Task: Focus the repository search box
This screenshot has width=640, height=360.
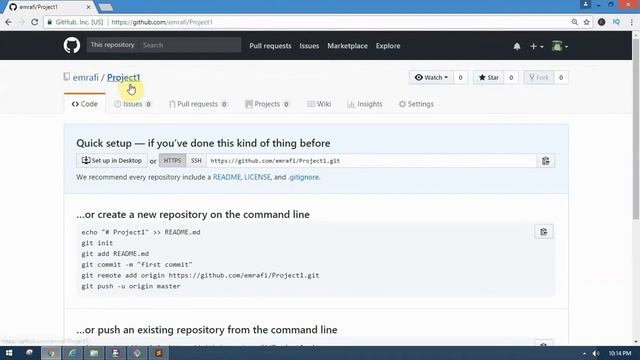Action: click(190, 45)
